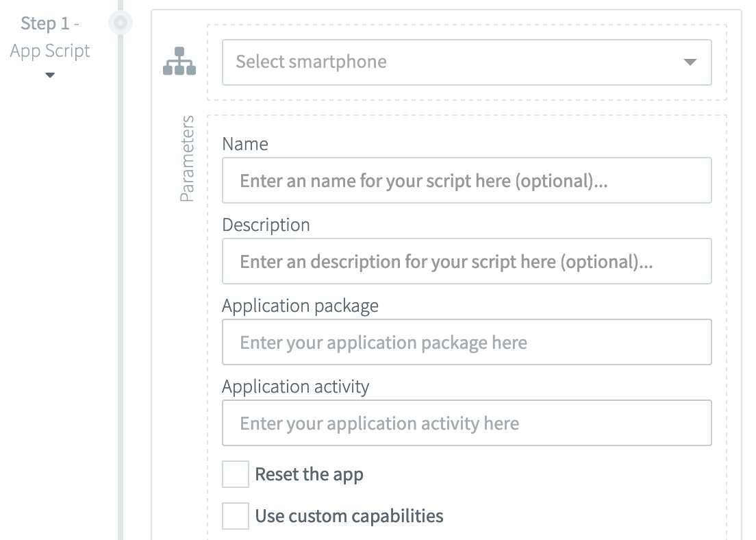Expand the App Script step type arrow

[x=50, y=75]
